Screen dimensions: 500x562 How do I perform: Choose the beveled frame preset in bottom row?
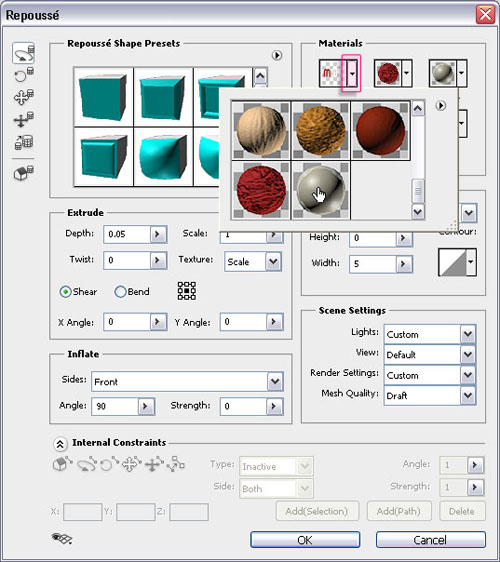point(104,157)
